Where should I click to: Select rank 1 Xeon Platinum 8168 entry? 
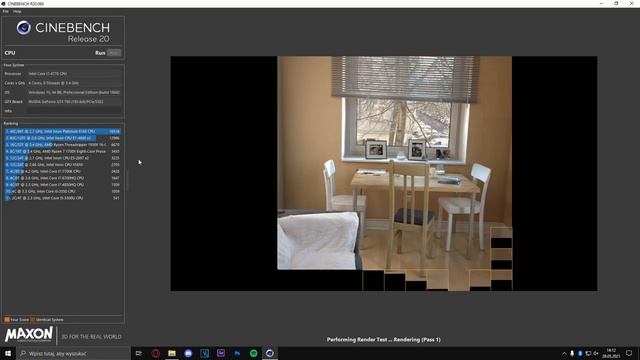[62, 131]
